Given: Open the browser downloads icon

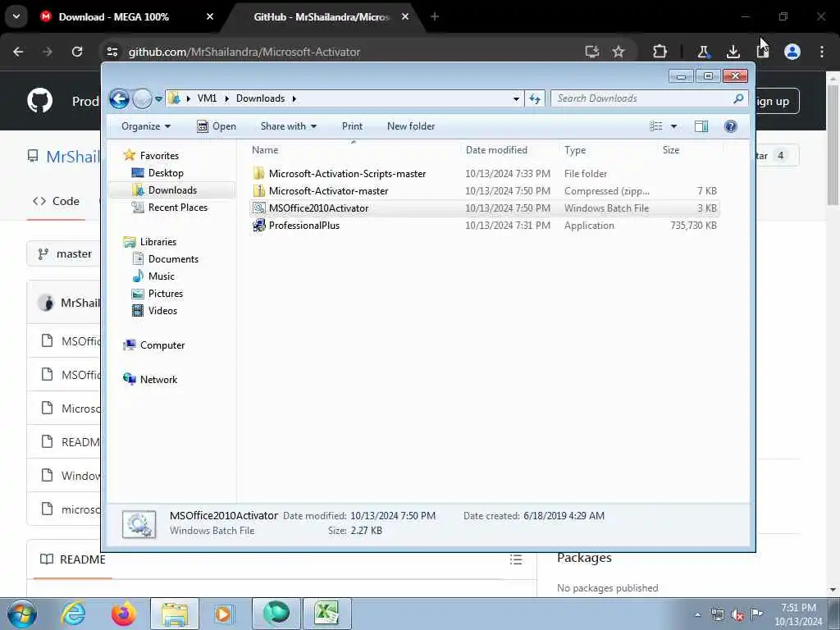Looking at the screenshot, I should point(733,52).
